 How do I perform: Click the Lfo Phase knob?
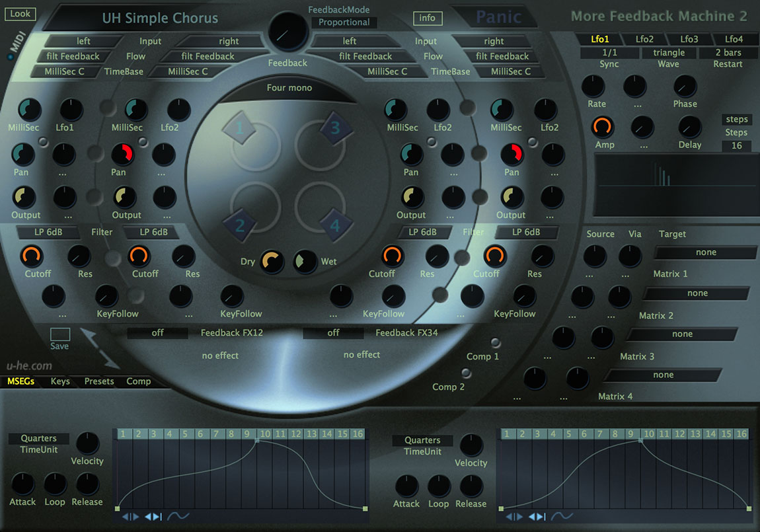pos(685,87)
